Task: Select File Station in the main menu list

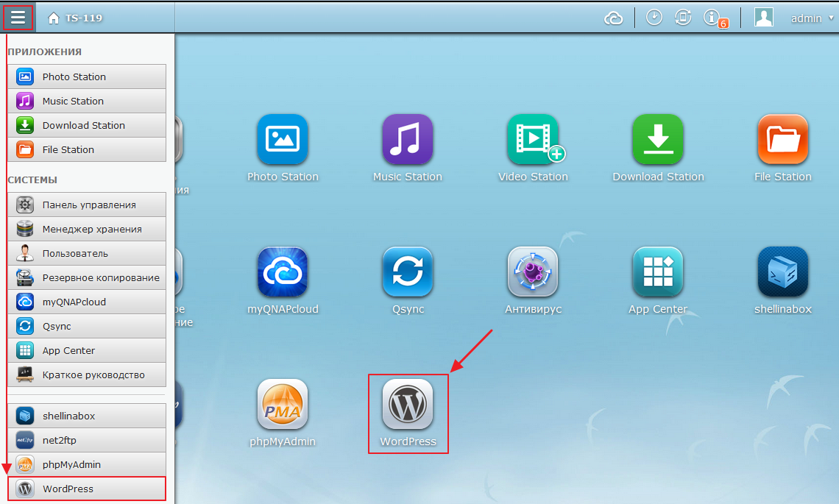Action: [87, 149]
